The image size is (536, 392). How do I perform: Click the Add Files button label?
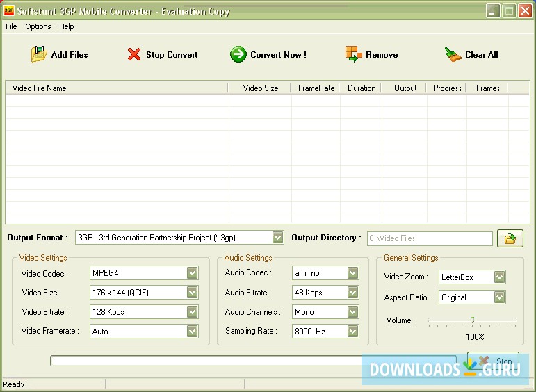click(x=70, y=55)
